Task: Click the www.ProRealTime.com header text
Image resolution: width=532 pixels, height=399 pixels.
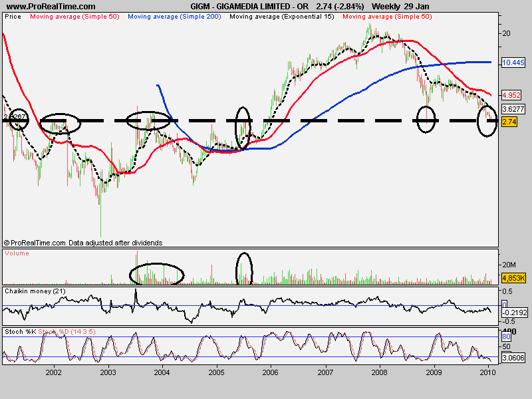Action: pyautogui.click(x=51, y=7)
